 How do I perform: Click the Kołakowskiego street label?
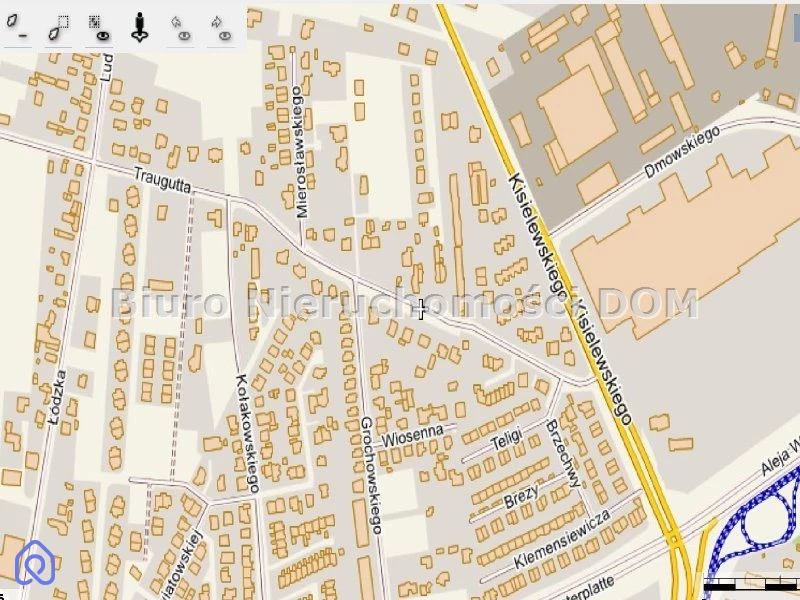click(x=247, y=433)
